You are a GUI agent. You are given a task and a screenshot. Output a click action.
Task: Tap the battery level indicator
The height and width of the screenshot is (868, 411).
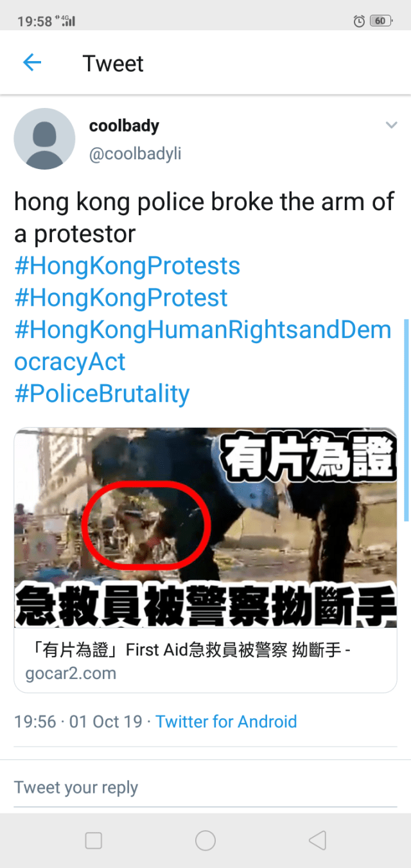(x=381, y=21)
